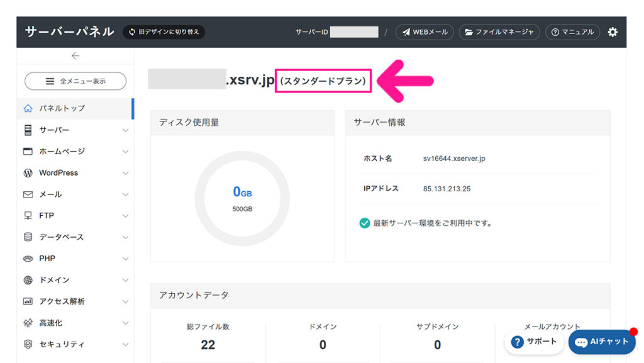Click the left arrow to collapse sidebar
This screenshot has width=644, height=363.
75,56
